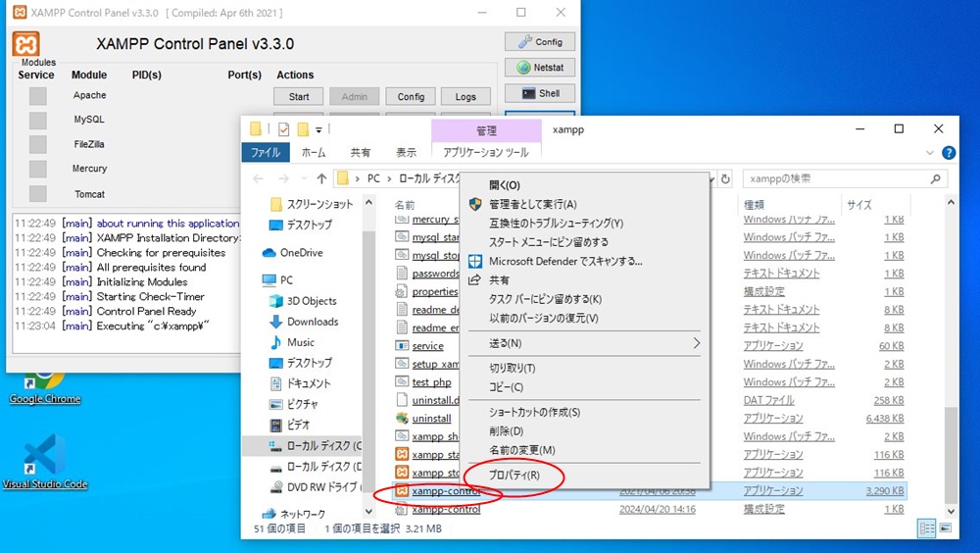980x553 pixels.
Task: Toggle the Apache service checkbox
Action: coord(38,96)
